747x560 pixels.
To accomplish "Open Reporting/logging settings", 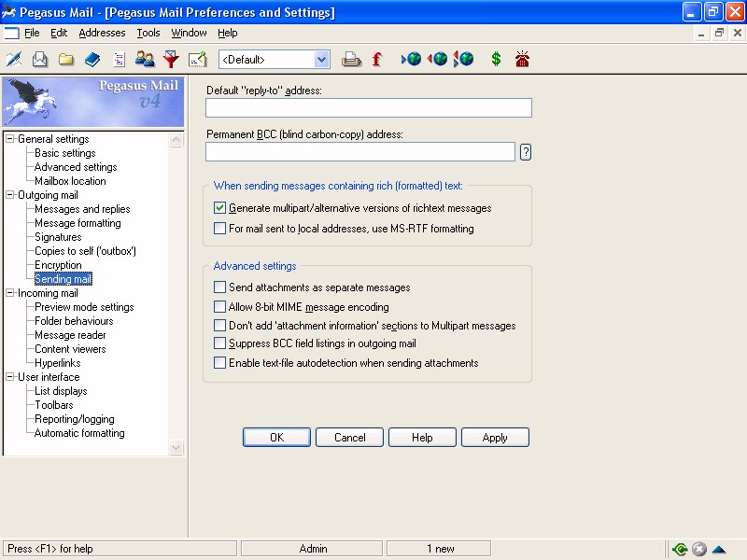I will coord(75,419).
